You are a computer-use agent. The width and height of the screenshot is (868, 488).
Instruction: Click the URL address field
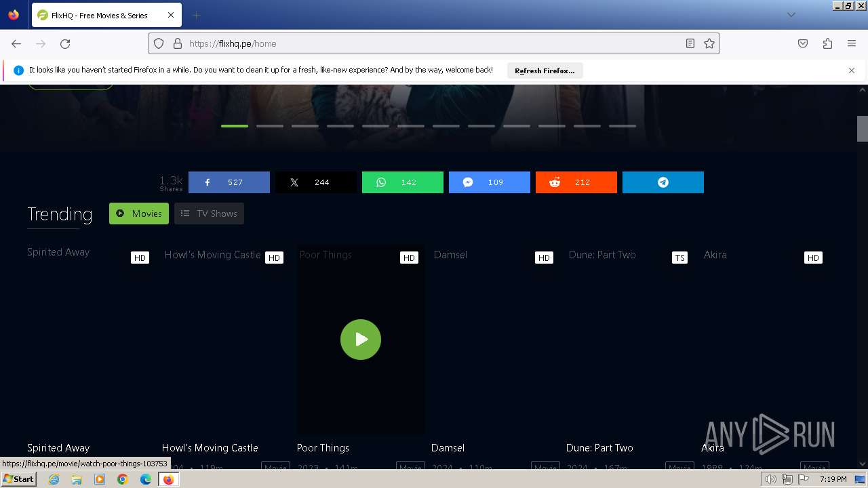pyautogui.click(x=434, y=43)
